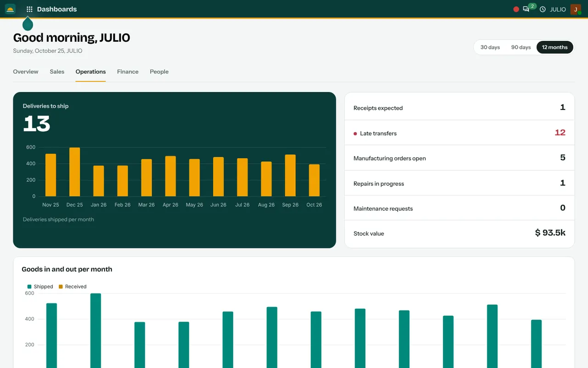
Task: Click the 'Sunday, October 25, JULIO' date line
Action: point(48,51)
